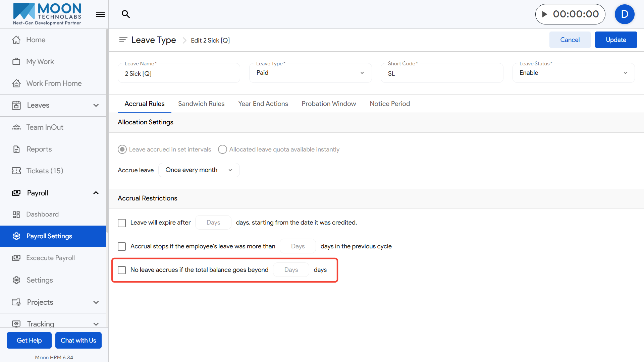The image size is (644, 362).
Task: Switch to the Sandwich Rules tab
Action: pos(201,104)
